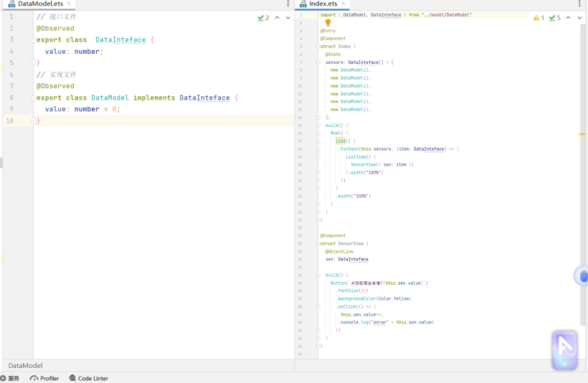Open the left editor's tab options menu

(x=288, y=4)
